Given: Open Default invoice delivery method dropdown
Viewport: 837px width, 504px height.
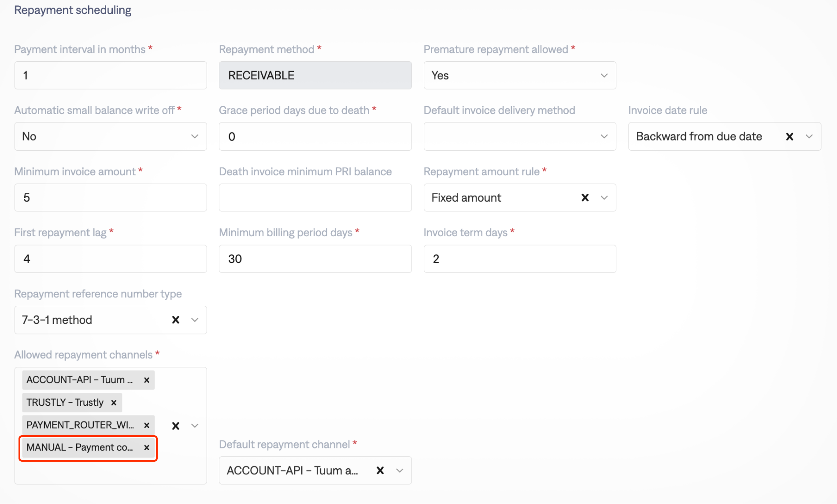Looking at the screenshot, I should [x=604, y=137].
